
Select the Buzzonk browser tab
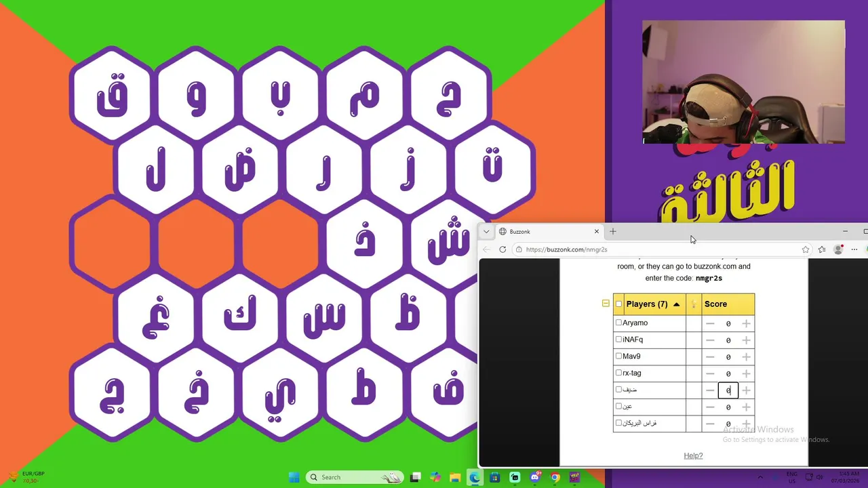(549, 232)
